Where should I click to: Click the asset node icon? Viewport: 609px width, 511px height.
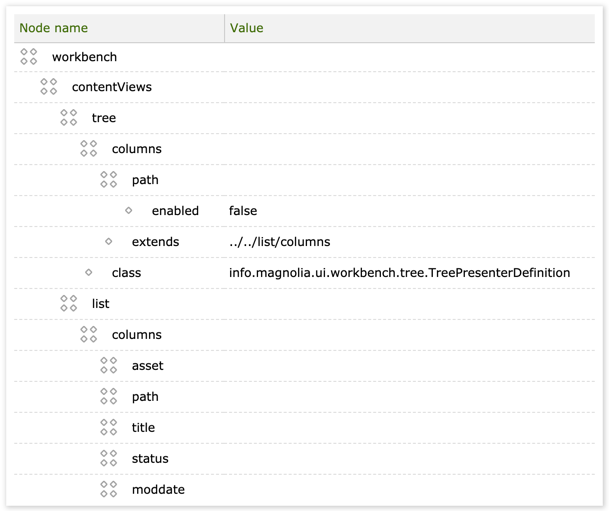pos(109,365)
